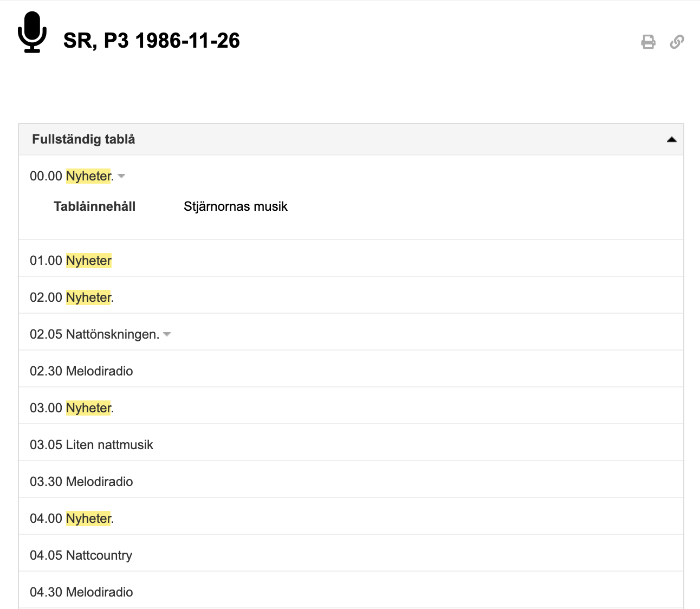Viewport: 700px width, 609px height.
Task: Select the 03.00 Nyheter entry
Action: click(72, 408)
